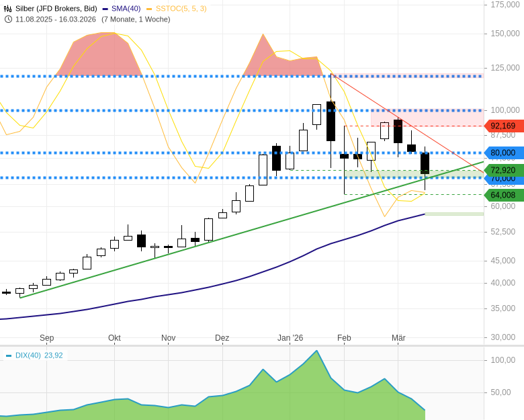524x420 pixels.
Task: Click the DIX(40) legend color marker
Action: click(9, 355)
